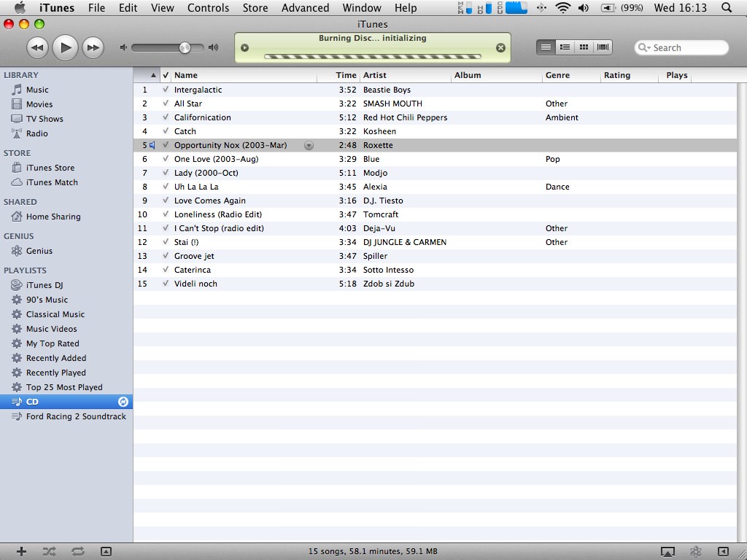Open TV Shows library

(44, 119)
